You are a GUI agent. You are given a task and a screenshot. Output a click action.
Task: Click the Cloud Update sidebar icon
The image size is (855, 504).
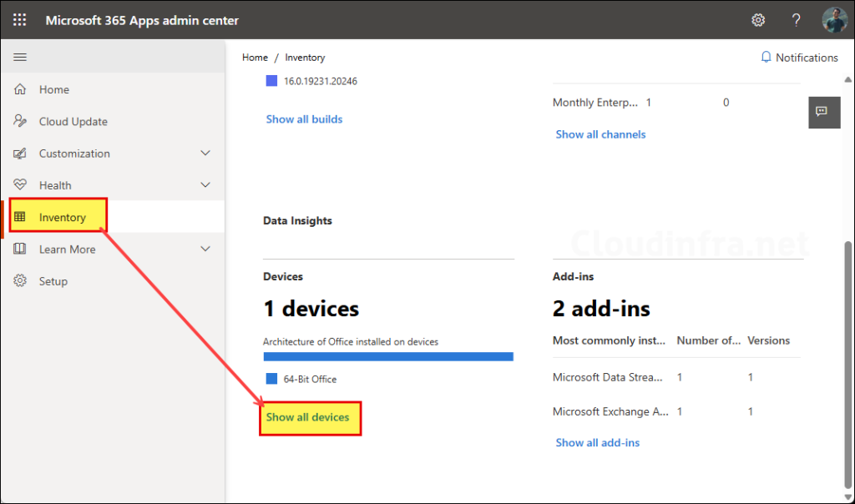coord(21,121)
